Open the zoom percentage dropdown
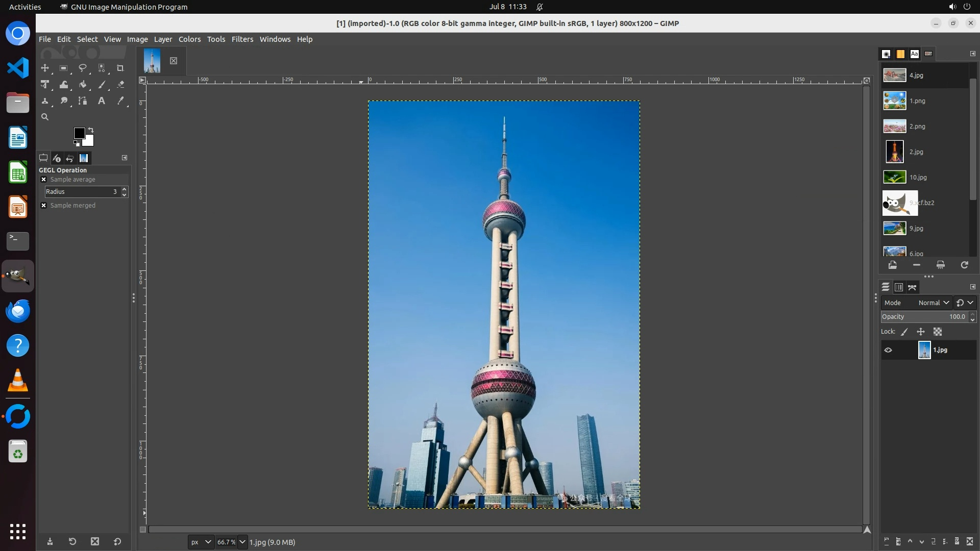This screenshot has width=980, height=551. (242, 542)
